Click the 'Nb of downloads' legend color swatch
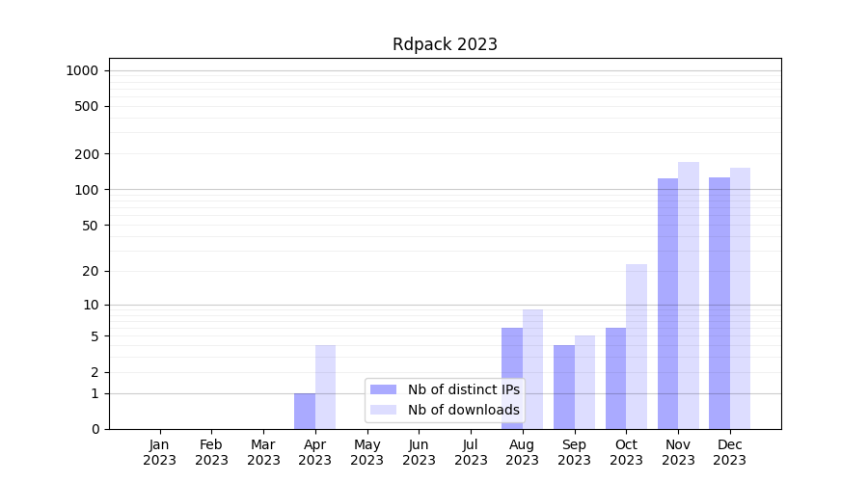The height and width of the screenshot is (482, 868). click(x=383, y=410)
